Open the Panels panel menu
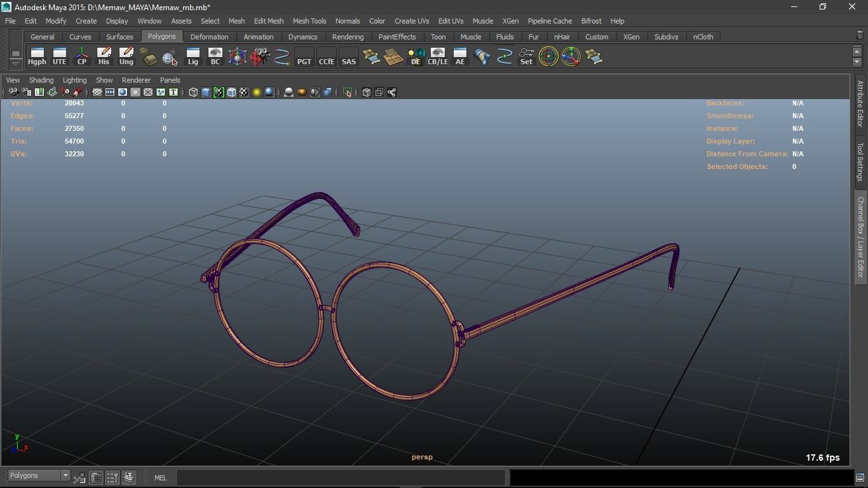The height and width of the screenshot is (488, 868). coord(170,80)
